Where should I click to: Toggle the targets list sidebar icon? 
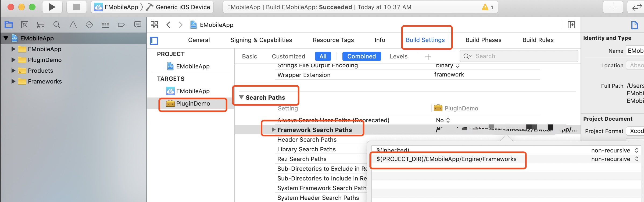pyautogui.click(x=154, y=40)
